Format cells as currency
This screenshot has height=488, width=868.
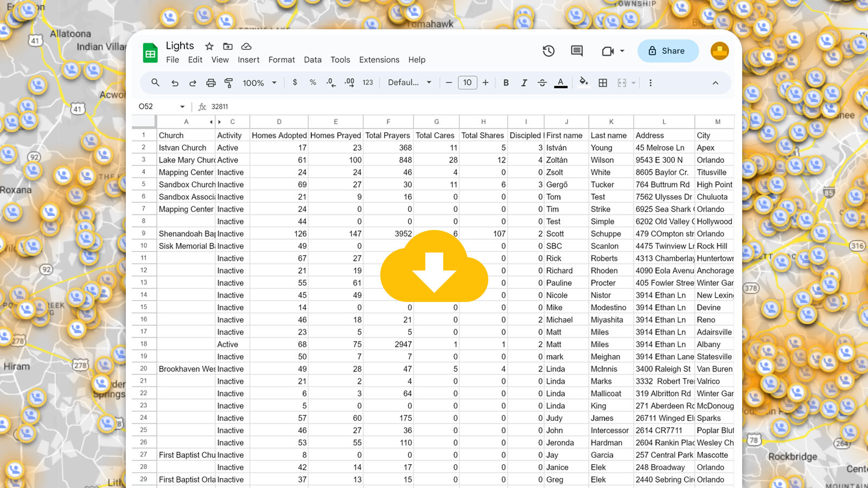295,82
